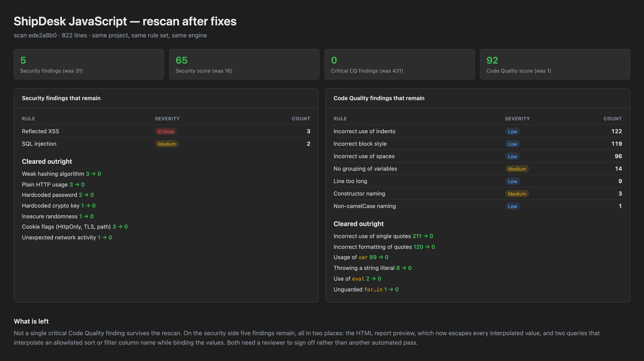644x361 pixels.
Task: Click Incorrect use of single quotes 211 → 0
Action: pyautogui.click(x=383, y=236)
